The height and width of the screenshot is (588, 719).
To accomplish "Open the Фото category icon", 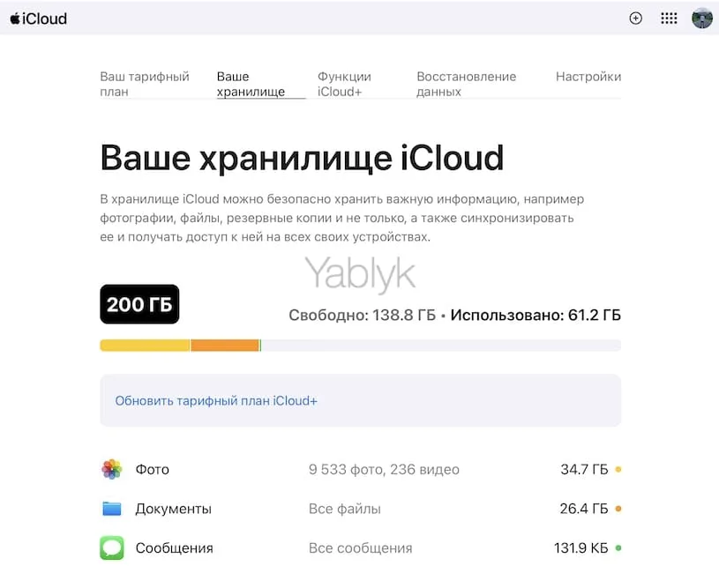I will (x=110, y=469).
